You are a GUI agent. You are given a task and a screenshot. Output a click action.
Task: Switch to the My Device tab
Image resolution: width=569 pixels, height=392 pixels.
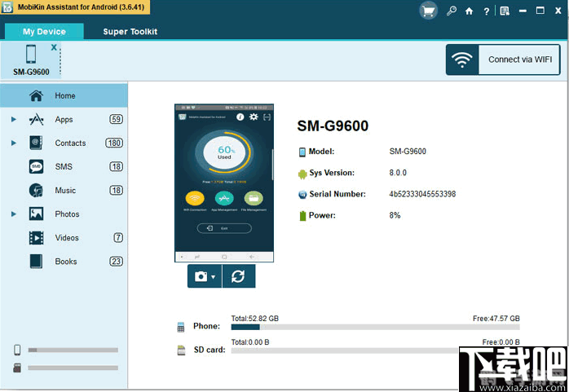pos(44,32)
